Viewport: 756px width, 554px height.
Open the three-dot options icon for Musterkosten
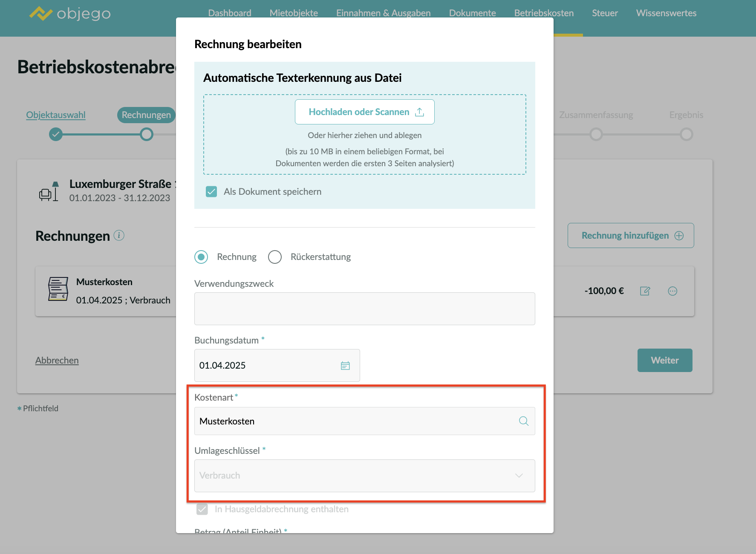[x=672, y=291]
